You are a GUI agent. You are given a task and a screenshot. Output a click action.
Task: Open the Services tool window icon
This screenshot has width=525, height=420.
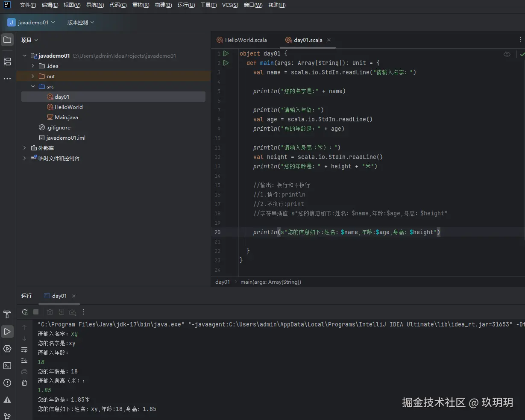coord(7,349)
